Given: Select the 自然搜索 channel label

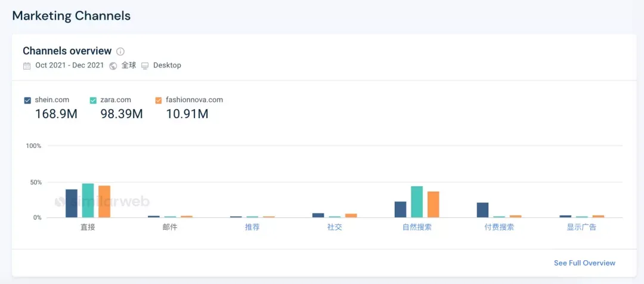Looking at the screenshot, I should click(x=417, y=227).
